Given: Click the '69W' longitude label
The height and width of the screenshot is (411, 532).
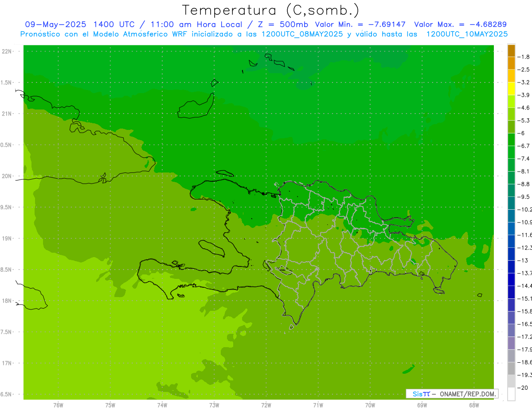Looking at the screenshot, I should tap(422, 405).
